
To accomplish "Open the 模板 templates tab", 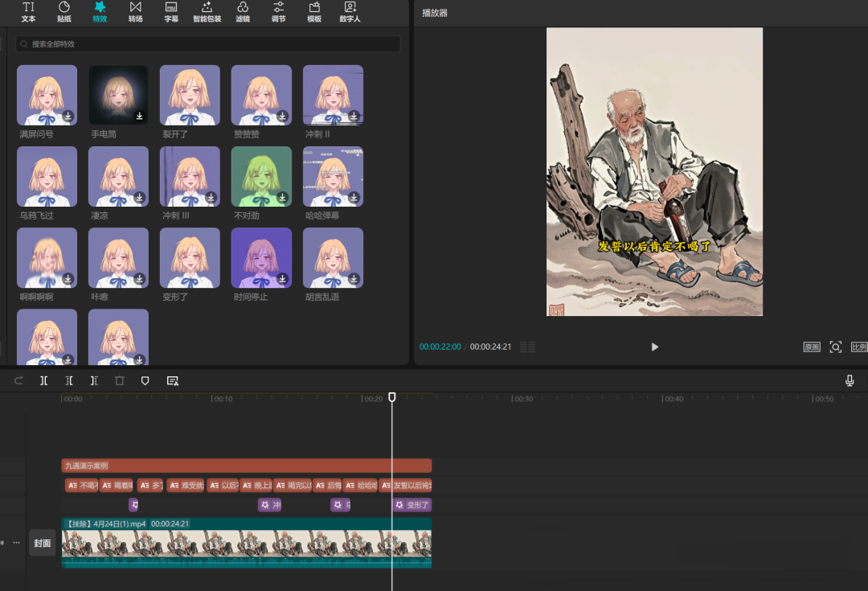I will click(314, 11).
